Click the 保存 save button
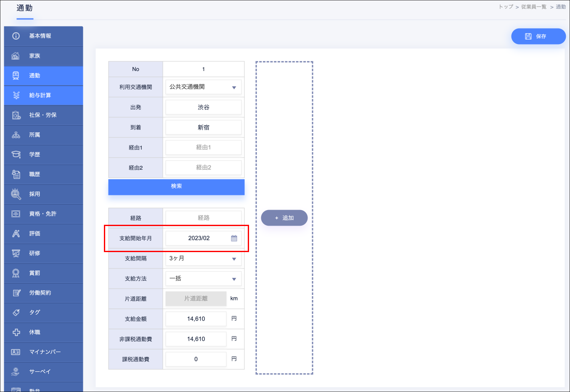Screen dimensions: 570x392 click(538, 37)
